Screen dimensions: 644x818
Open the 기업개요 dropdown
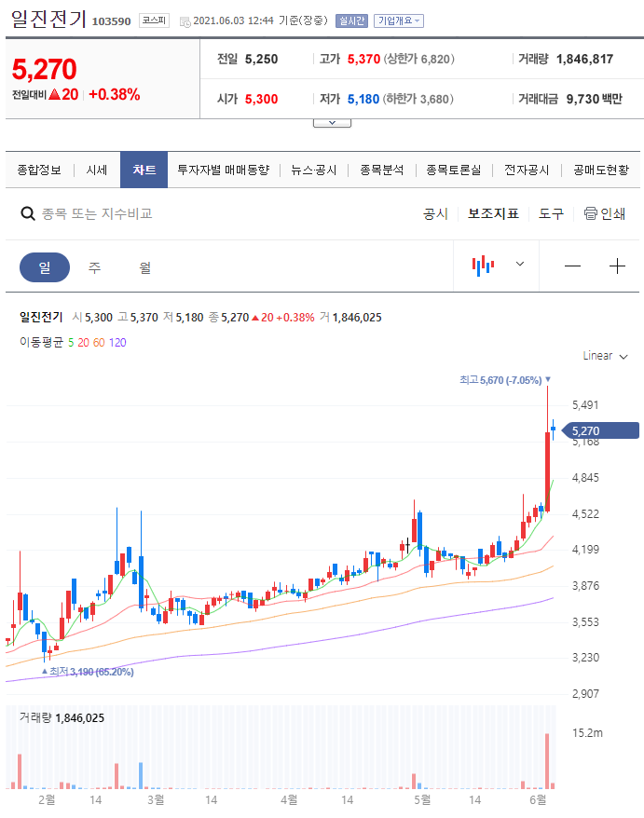399,20
